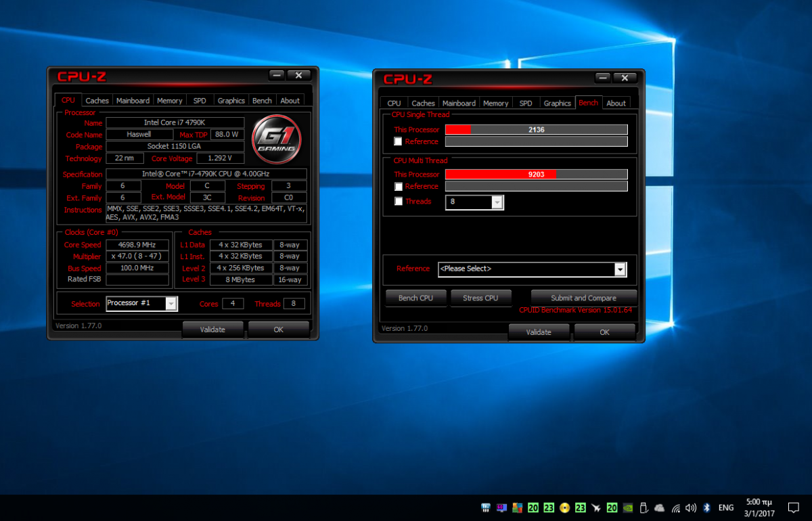Open Mainboard tab in left CPU-Z window
This screenshot has width=812, height=521.
[x=133, y=100]
